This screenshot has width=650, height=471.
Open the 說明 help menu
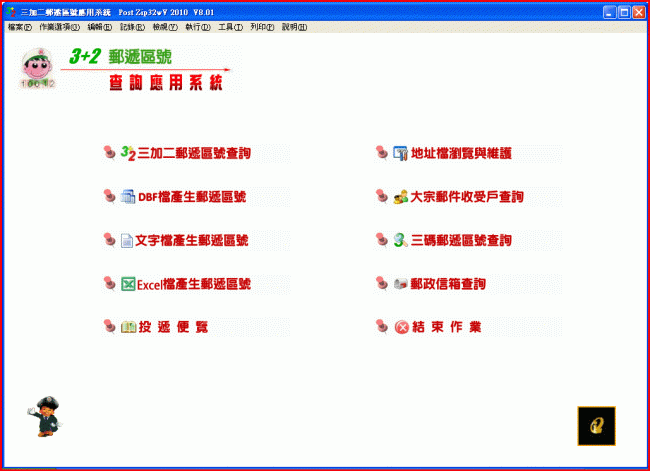295,27
